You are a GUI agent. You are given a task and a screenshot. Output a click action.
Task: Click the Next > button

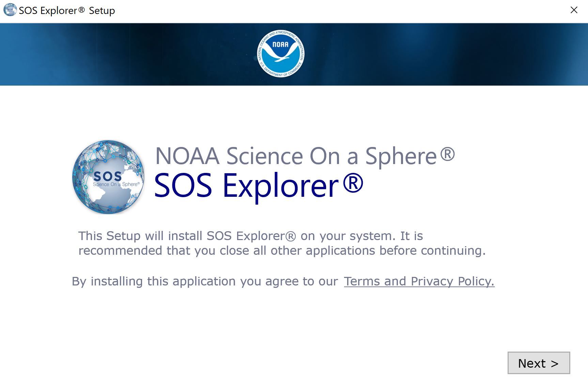(x=539, y=363)
